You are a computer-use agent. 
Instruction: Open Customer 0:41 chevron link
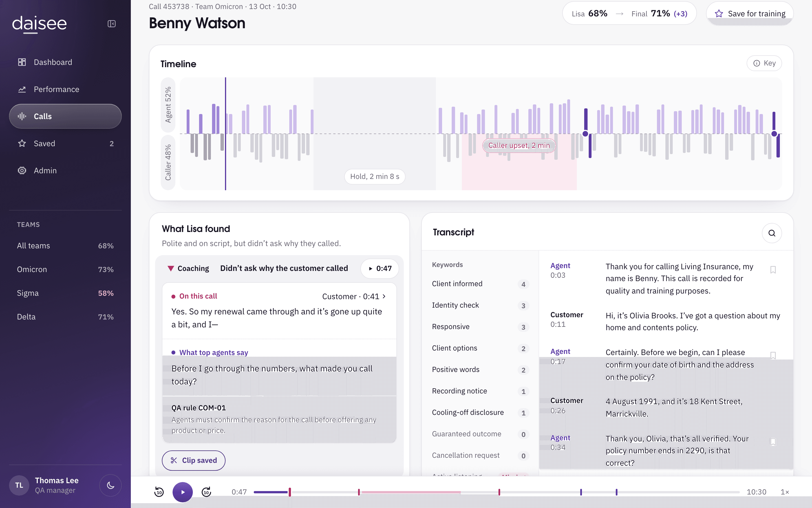click(354, 296)
